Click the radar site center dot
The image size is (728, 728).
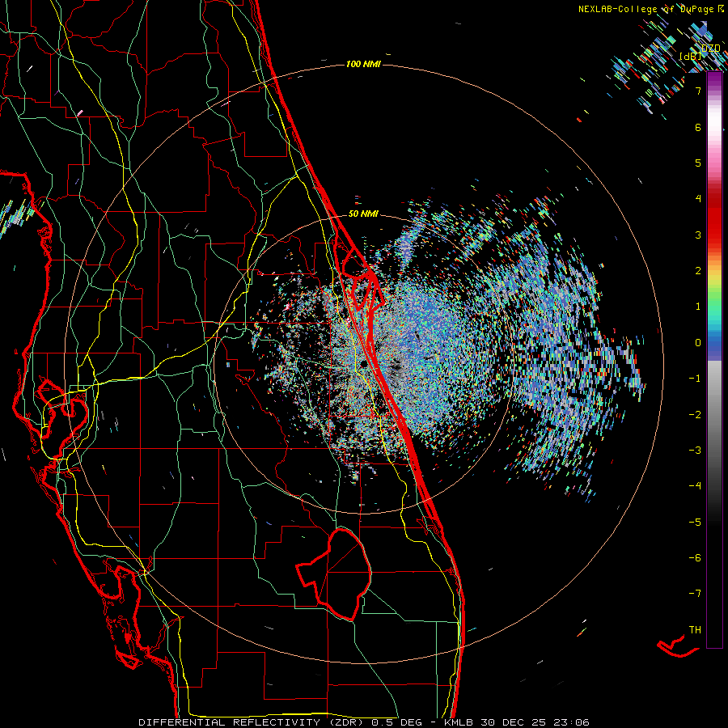coord(363,364)
